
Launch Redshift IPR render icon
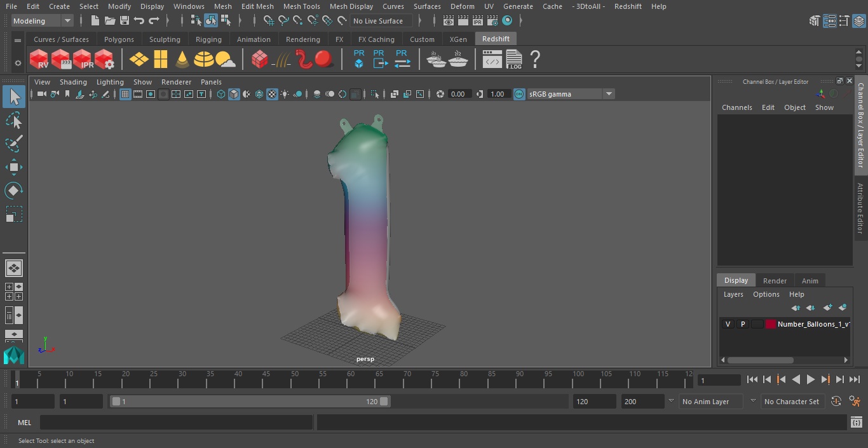pos(83,60)
